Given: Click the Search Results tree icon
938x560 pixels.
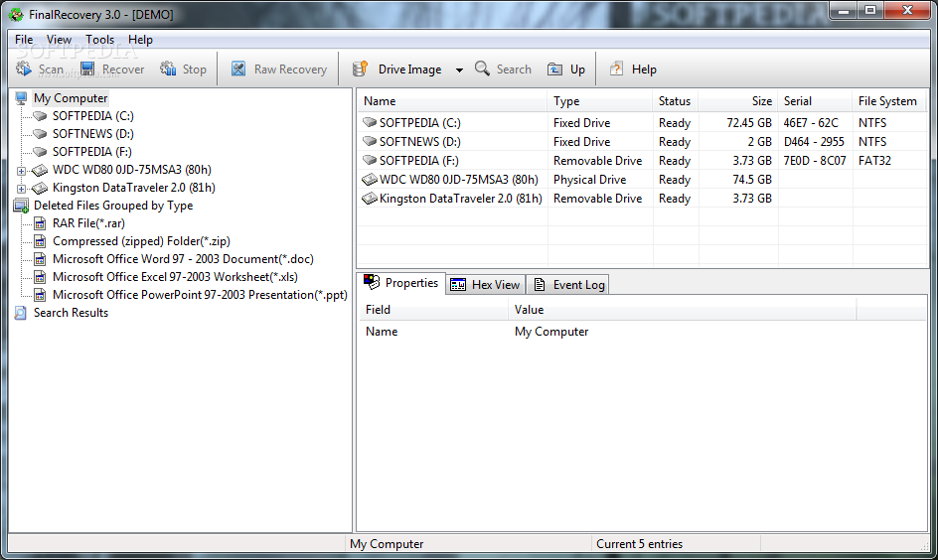Looking at the screenshot, I should pos(20,313).
